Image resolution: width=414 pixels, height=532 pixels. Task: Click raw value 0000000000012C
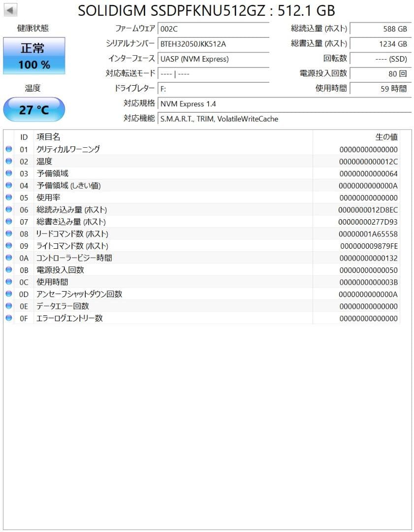pyautogui.click(x=368, y=162)
